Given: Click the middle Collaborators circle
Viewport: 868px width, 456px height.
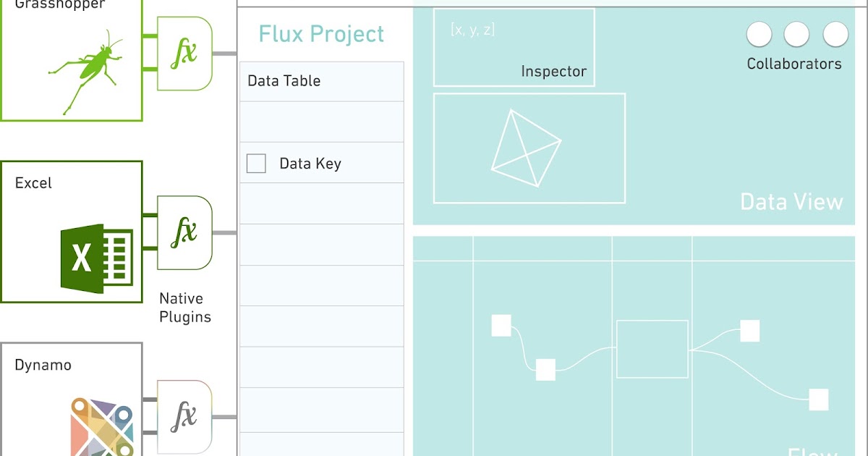Looking at the screenshot, I should (x=796, y=34).
